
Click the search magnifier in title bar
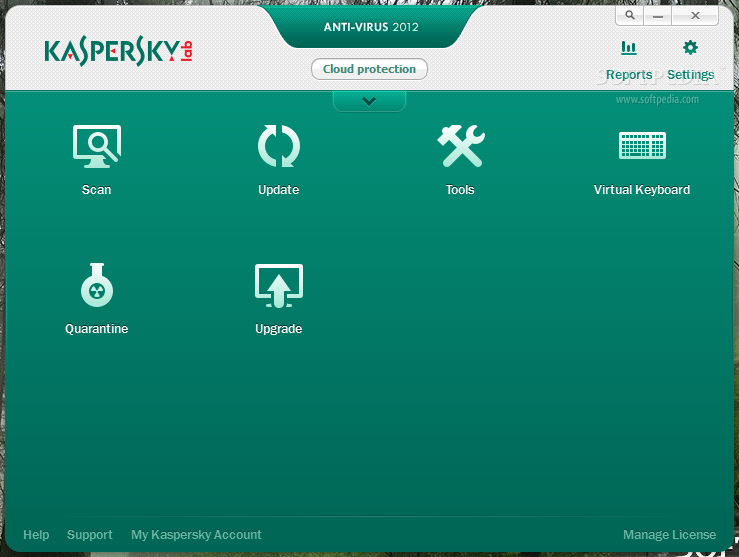coord(630,16)
